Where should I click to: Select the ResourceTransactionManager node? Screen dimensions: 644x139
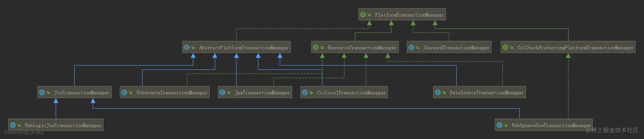pos(355,47)
